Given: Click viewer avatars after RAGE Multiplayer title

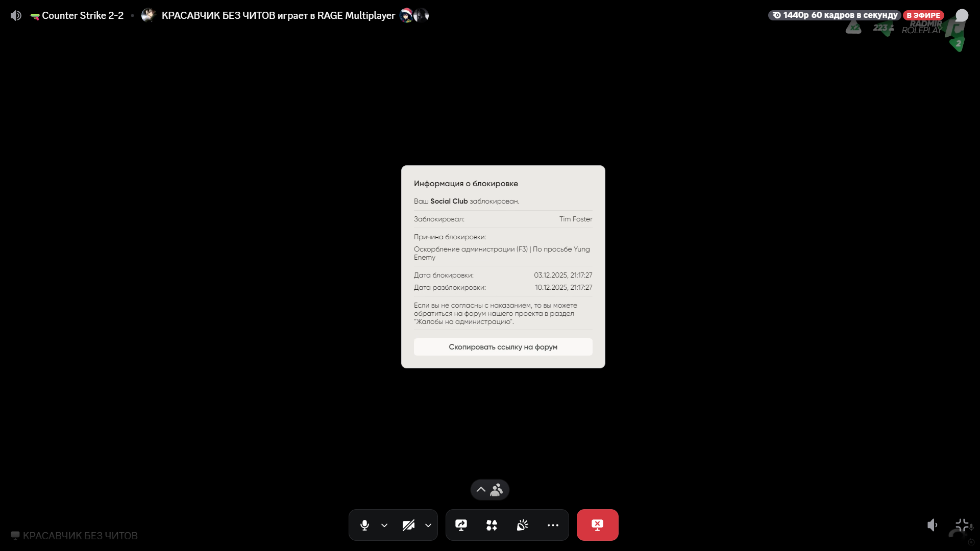Looking at the screenshot, I should [x=414, y=15].
